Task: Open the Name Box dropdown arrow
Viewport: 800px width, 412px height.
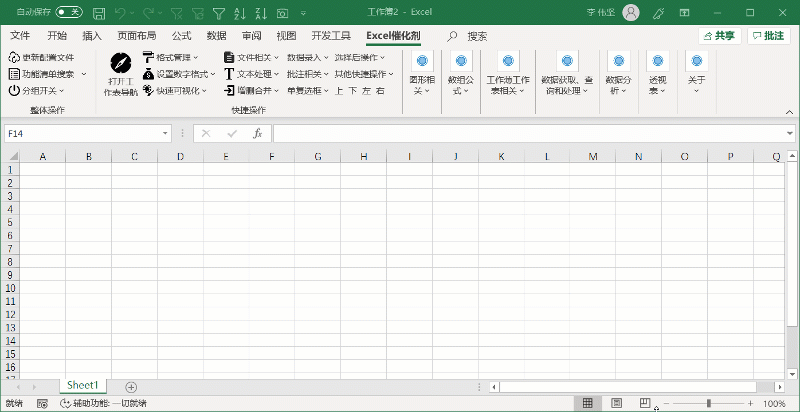Action: tap(165, 134)
